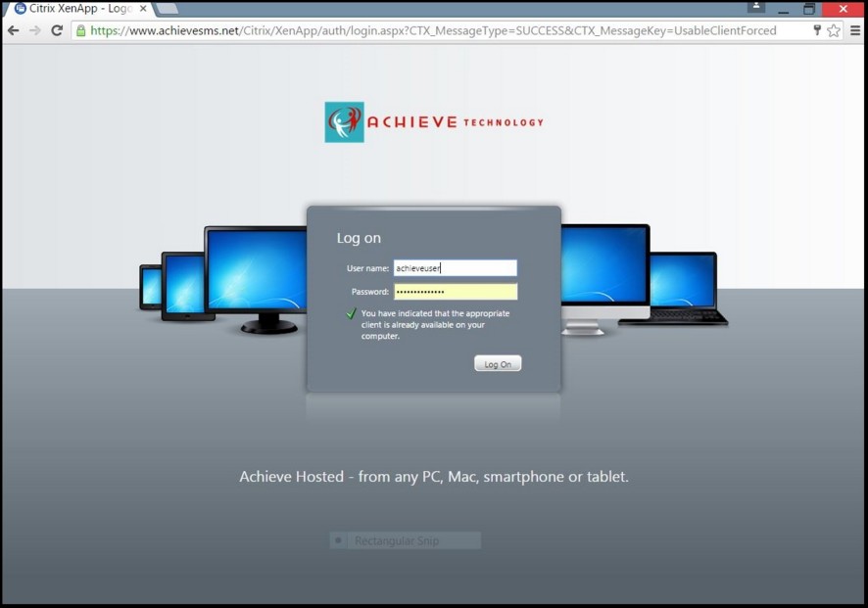Bookmark page with the star icon

tap(834, 30)
